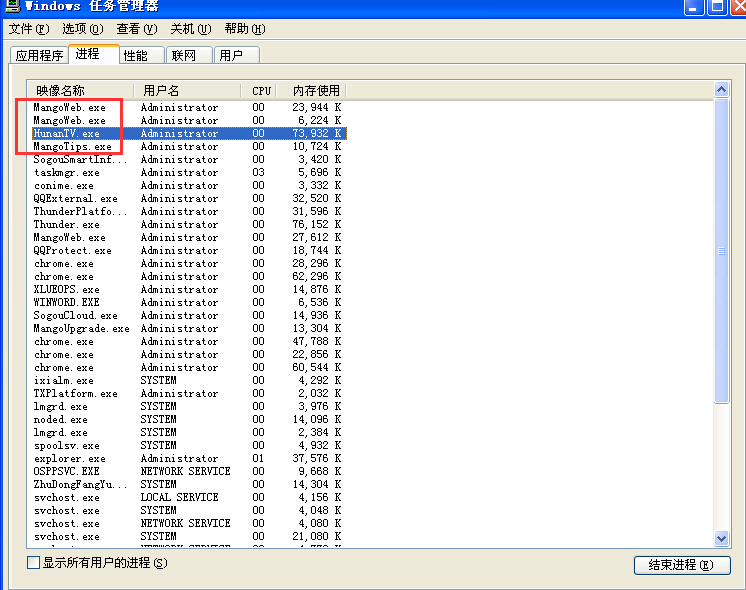Click the scrollbar up arrow
This screenshot has height=590, width=746.
point(722,90)
